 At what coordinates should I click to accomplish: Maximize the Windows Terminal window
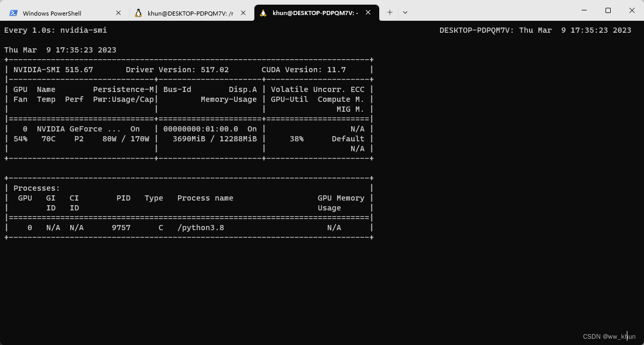click(x=608, y=10)
